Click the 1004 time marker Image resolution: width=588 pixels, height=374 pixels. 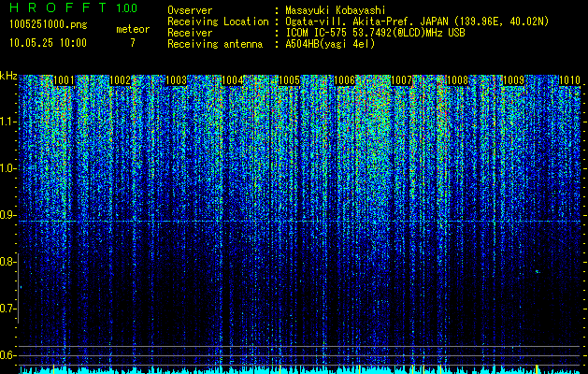[233, 80]
